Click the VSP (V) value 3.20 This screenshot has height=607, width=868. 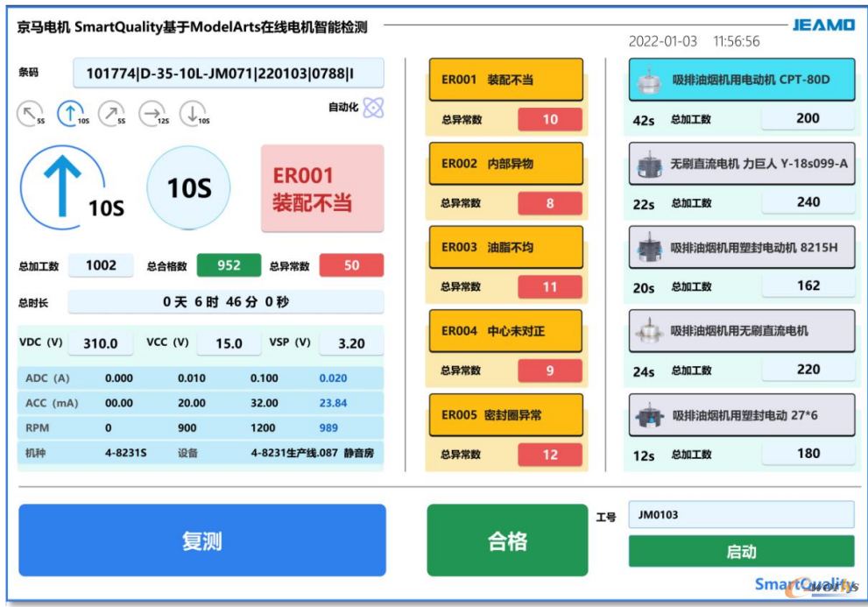coord(351,343)
